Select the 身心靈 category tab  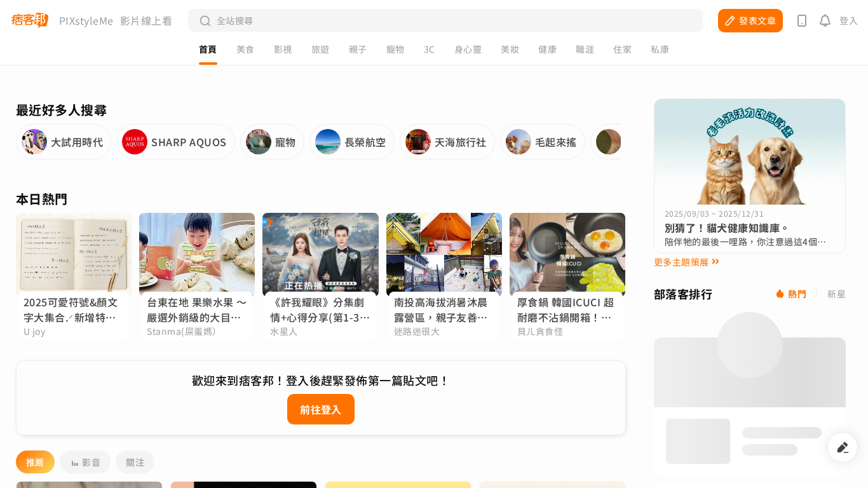(x=468, y=50)
